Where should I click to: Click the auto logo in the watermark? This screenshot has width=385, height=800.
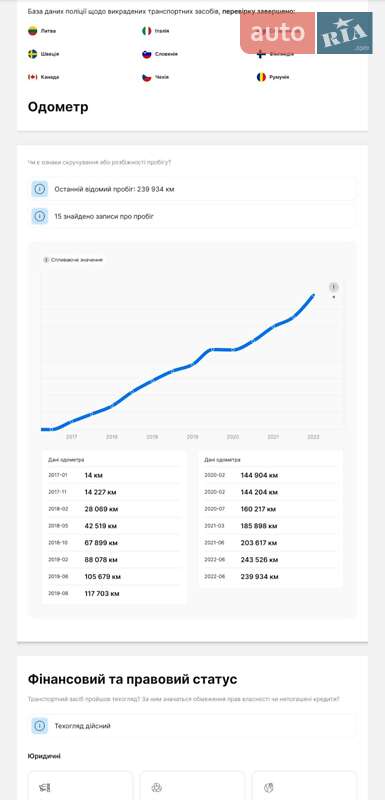pyautogui.click(x=277, y=33)
